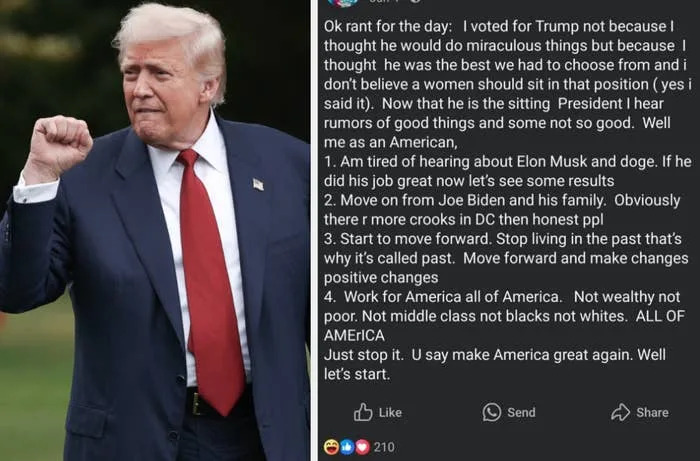Open the poster's profile avatar
The width and height of the screenshot is (700, 461).
343,2
